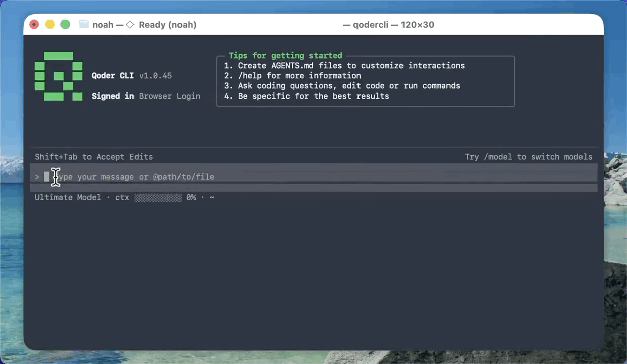Click the Qoder CLI green logo
The image size is (627, 364).
tap(59, 76)
